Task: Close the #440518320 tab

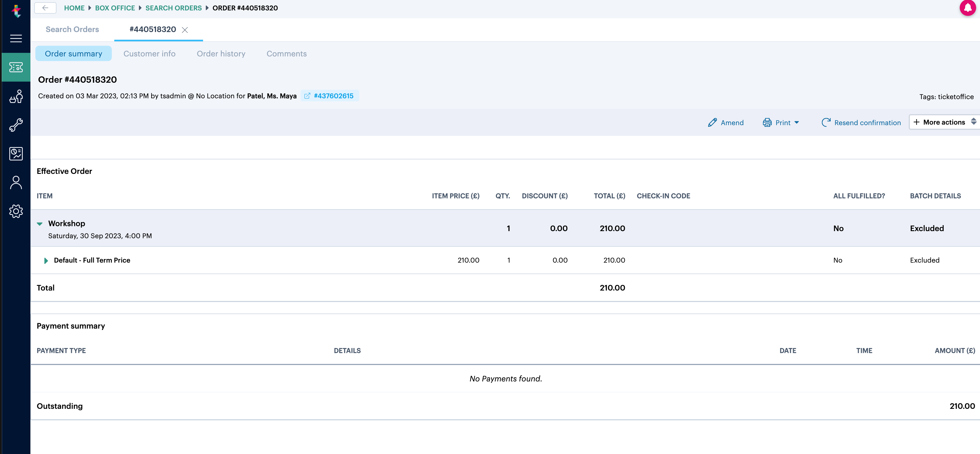Action: click(185, 30)
